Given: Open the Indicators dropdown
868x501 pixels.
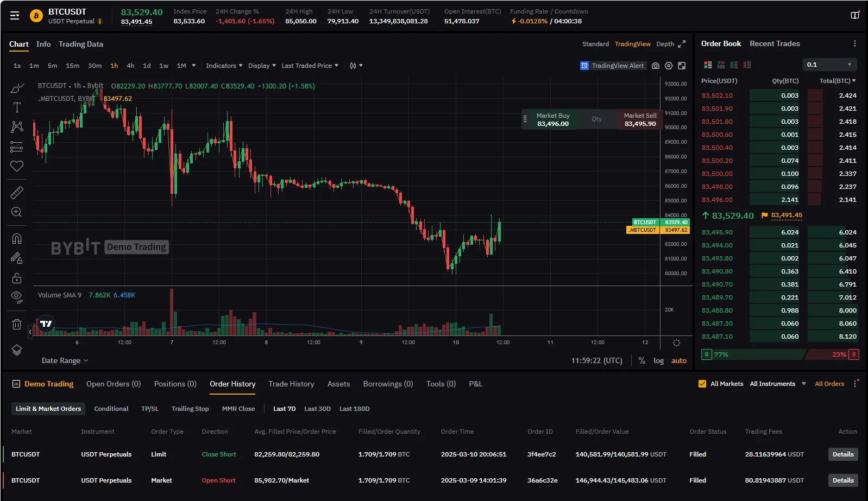Looking at the screenshot, I should click(224, 66).
